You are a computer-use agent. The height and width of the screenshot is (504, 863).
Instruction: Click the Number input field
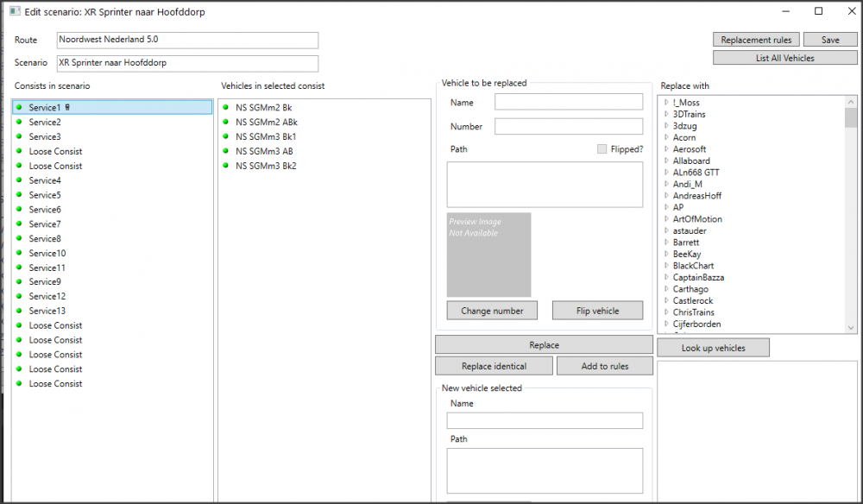coord(569,127)
